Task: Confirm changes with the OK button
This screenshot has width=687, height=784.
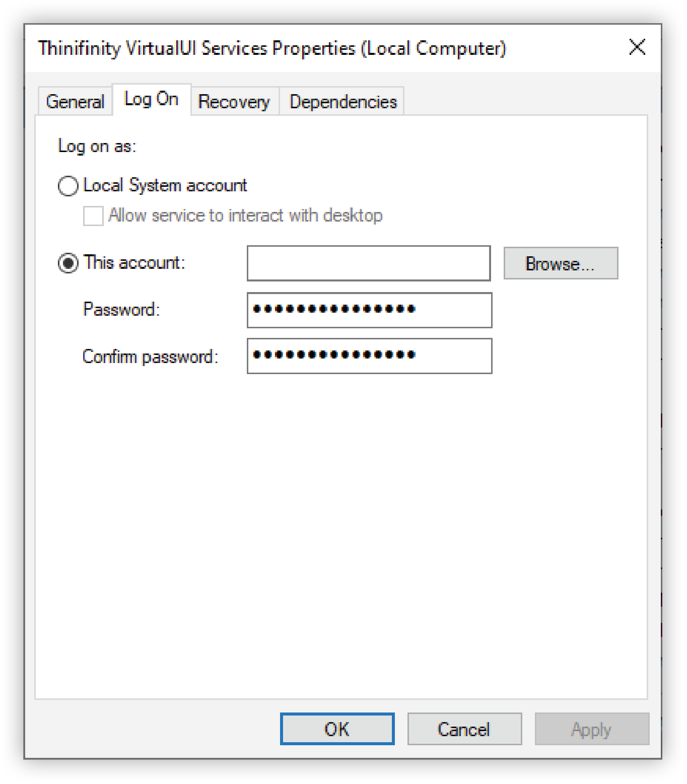Action: pos(337,729)
